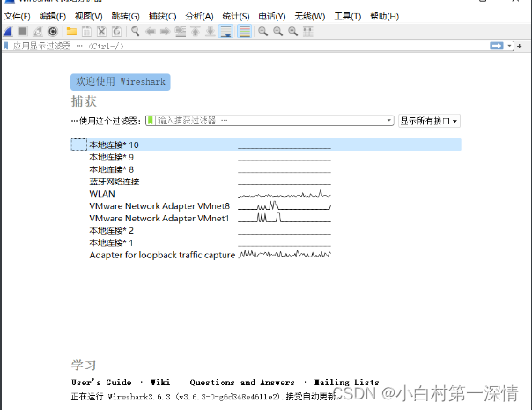Open the 视图(V) menu
The height and width of the screenshot is (410, 532).
[x=89, y=16]
